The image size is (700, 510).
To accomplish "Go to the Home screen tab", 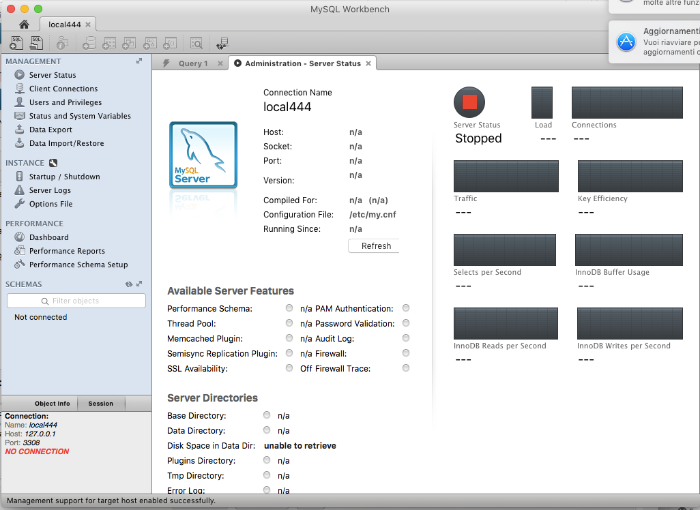I will tap(24, 24).
